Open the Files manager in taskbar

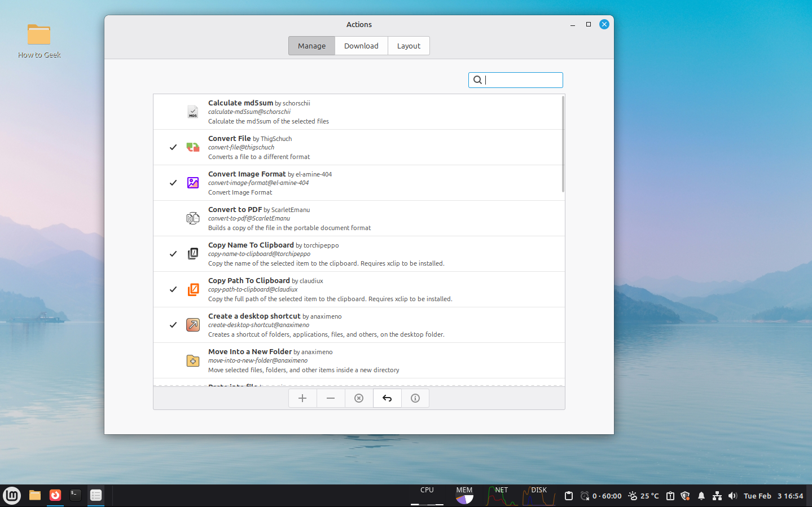coord(35,496)
